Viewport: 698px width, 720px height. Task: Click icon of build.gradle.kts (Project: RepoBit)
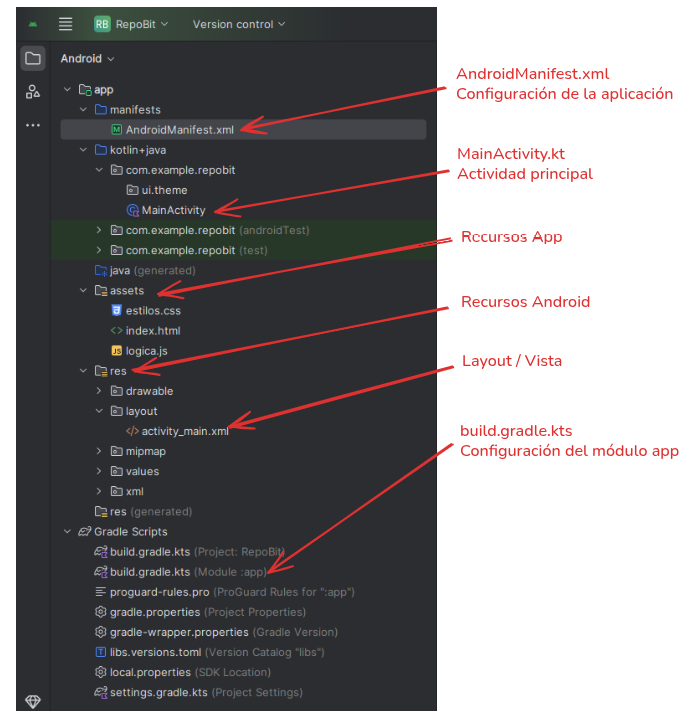click(x=101, y=551)
